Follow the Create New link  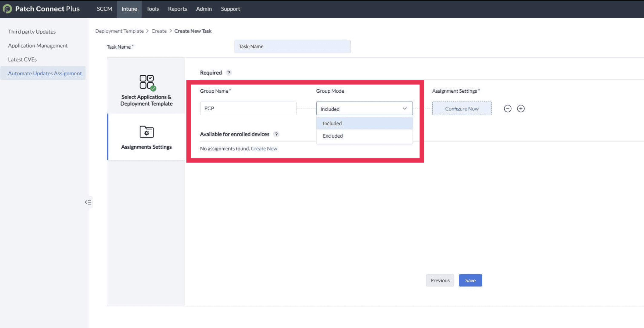(x=264, y=148)
